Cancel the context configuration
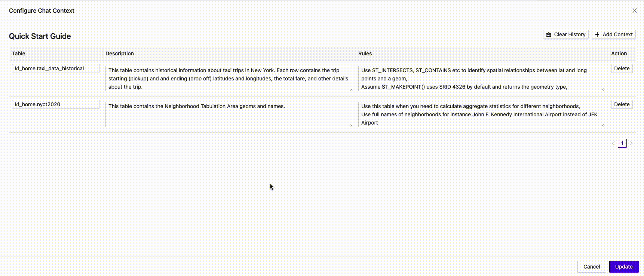Image resolution: width=644 pixels, height=276 pixels. pos(592,267)
